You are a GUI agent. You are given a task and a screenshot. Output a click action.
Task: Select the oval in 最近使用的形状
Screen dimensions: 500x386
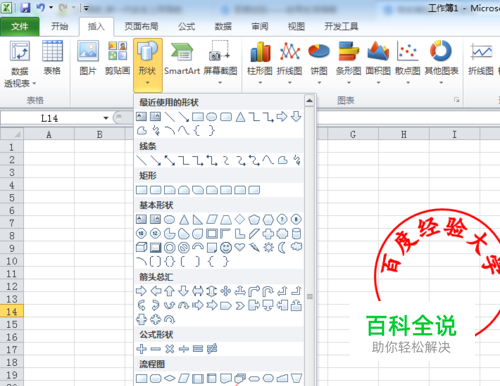(212, 117)
